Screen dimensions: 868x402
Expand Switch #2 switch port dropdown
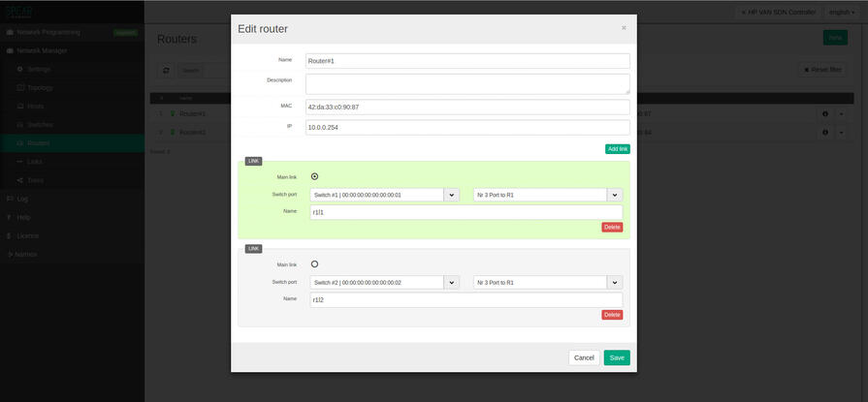tap(451, 283)
